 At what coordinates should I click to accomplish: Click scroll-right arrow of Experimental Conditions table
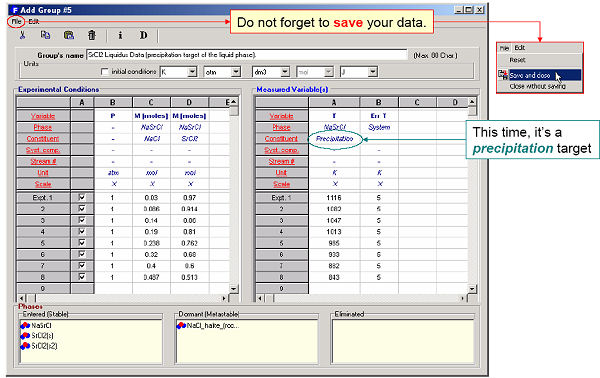[224, 298]
